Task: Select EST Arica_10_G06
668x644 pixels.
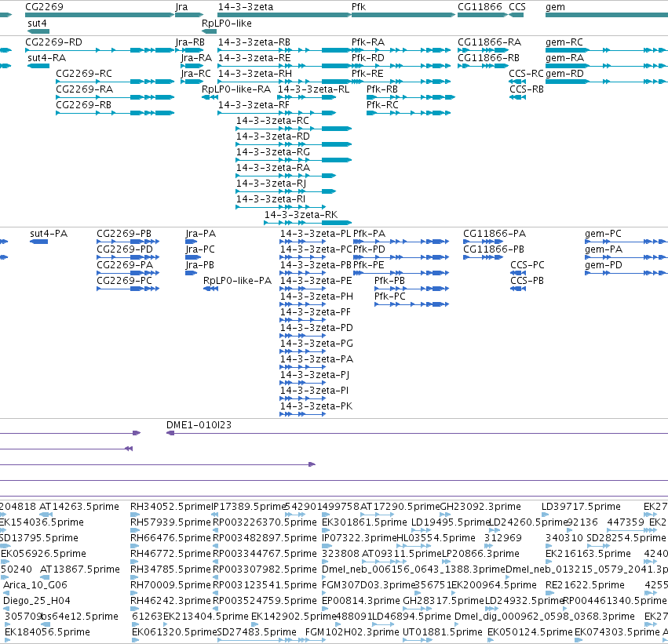Action: (6, 593)
